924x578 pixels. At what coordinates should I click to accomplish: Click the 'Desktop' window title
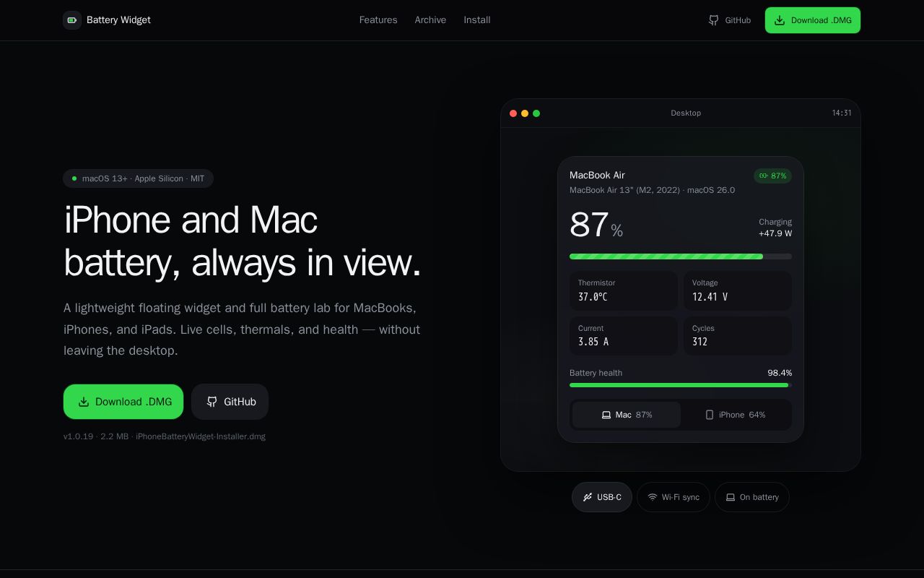pyautogui.click(x=686, y=113)
